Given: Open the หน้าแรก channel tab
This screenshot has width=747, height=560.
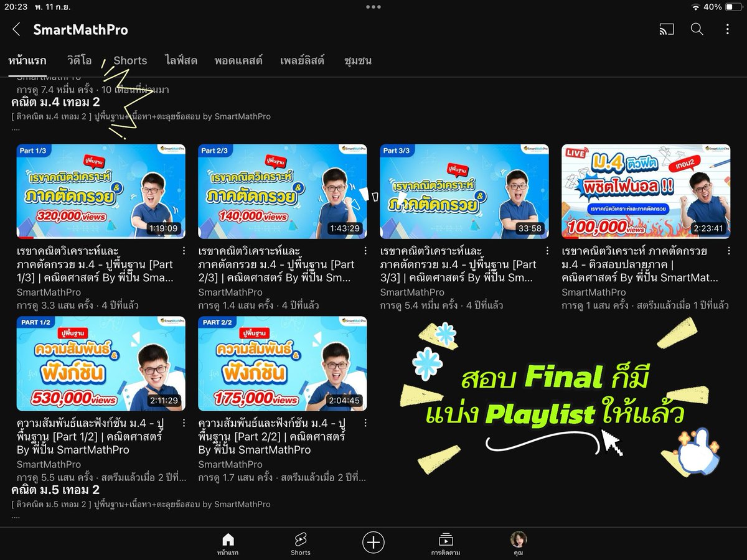Looking at the screenshot, I should pyautogui.click(x=27, y=60).
